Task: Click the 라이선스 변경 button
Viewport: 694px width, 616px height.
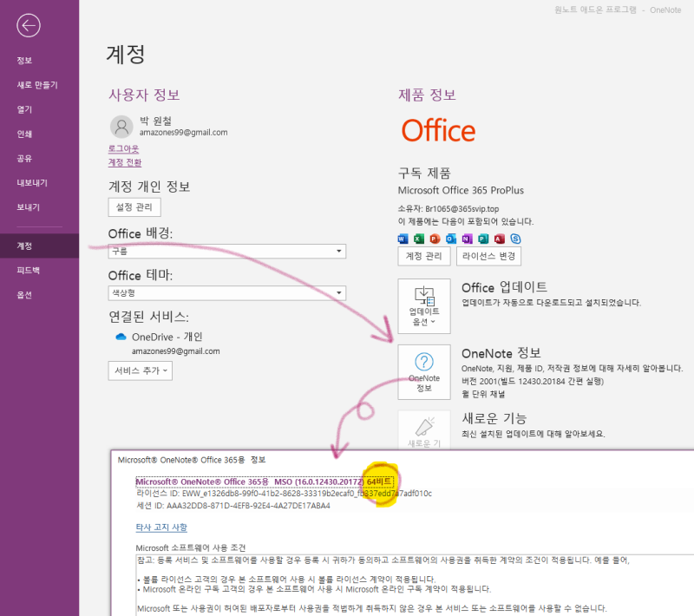Action: pos(488,256)
